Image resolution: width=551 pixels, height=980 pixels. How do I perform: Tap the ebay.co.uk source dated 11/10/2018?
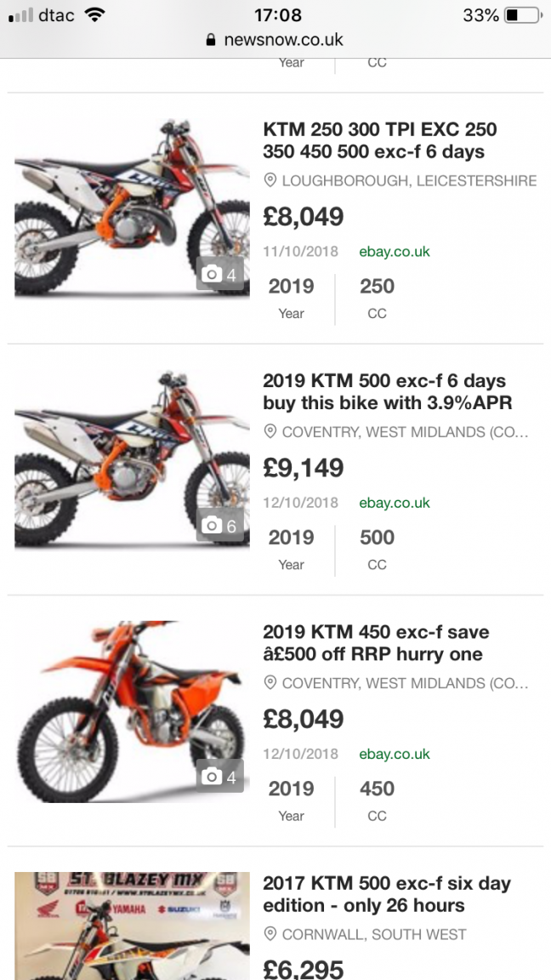395,251
